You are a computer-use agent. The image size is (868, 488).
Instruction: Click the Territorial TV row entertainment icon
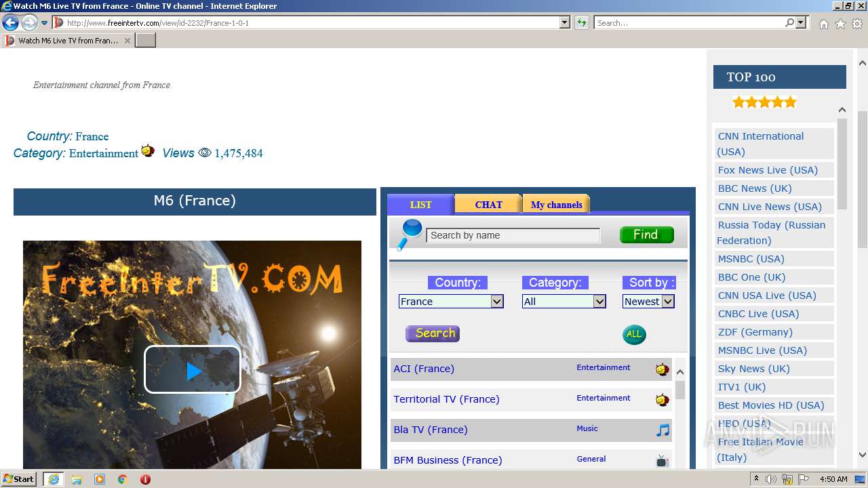662,400
